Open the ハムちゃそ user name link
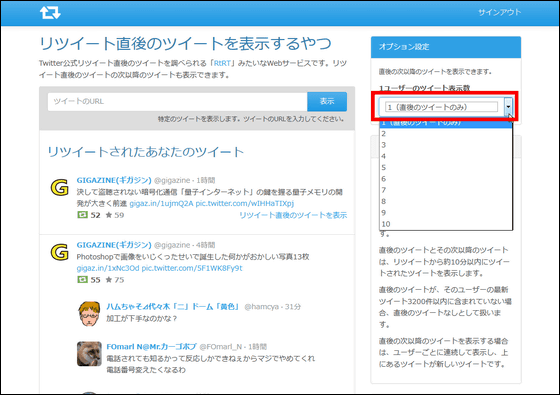The width and height of the screenshot is (560, 395). pos(172,306)
